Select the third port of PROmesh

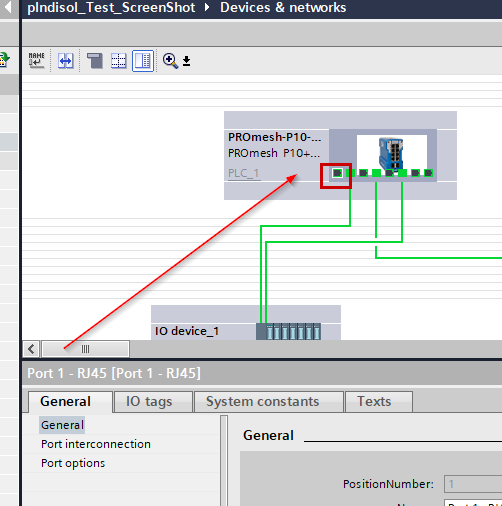click(x=363, y=173)
